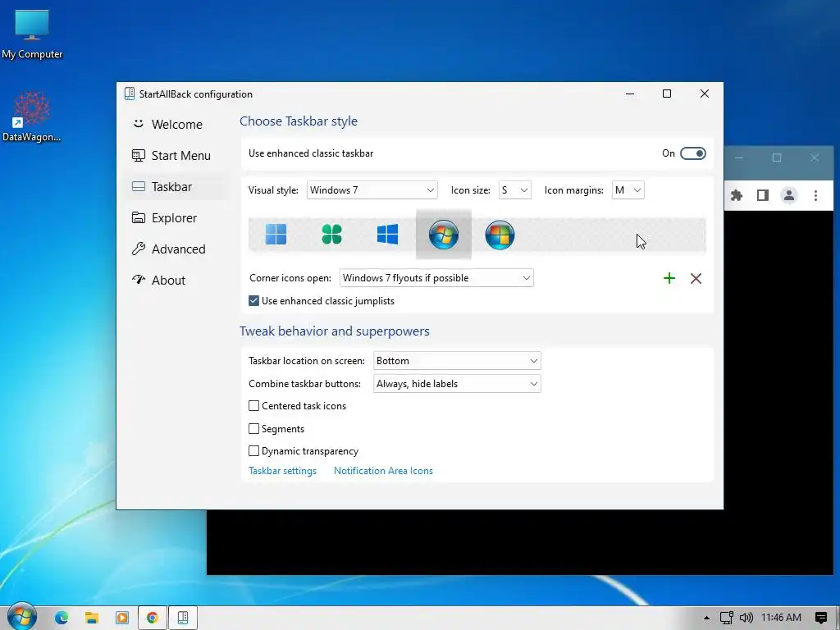Select the Windows 11 start button style icon

point(276,234)
